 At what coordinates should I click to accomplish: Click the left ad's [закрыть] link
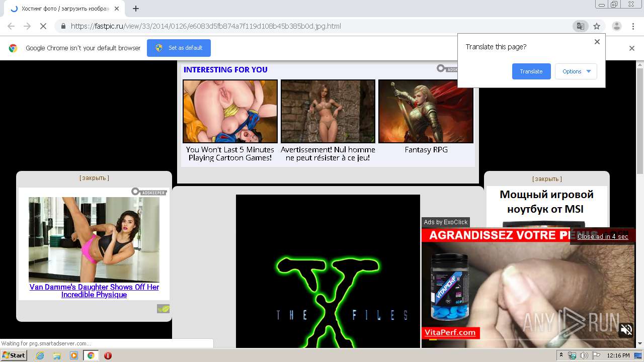94,178
